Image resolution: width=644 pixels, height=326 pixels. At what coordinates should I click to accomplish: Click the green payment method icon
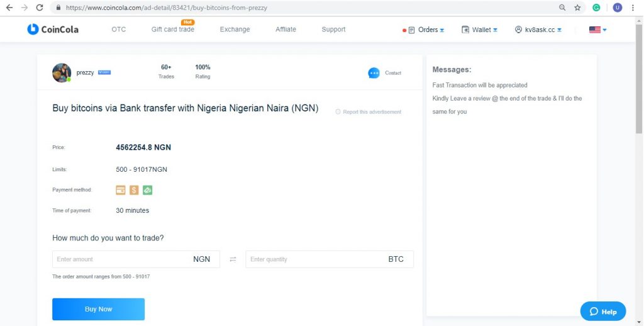click(147, 190)
